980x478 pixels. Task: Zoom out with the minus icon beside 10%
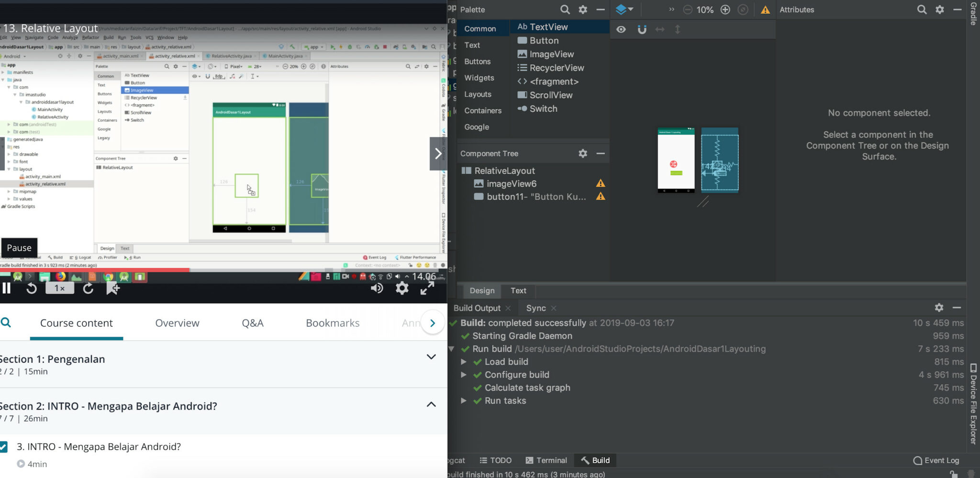pos(688,10)
